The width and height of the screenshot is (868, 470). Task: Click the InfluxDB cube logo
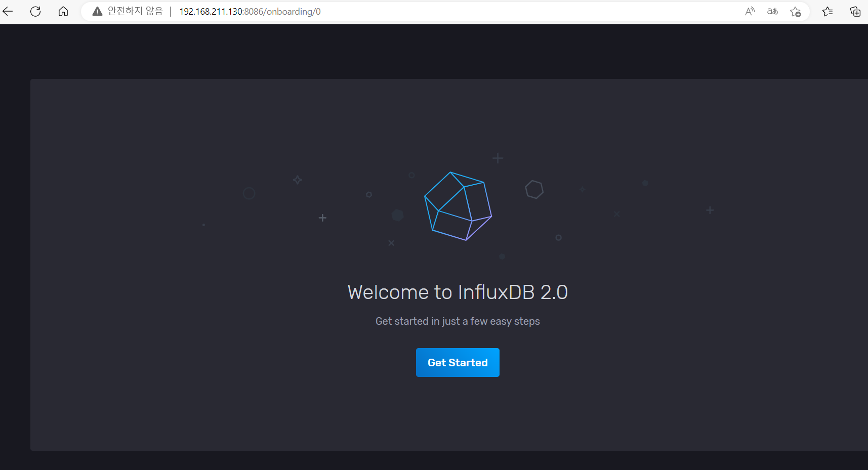pyautogui.click(x=458, y=206)
